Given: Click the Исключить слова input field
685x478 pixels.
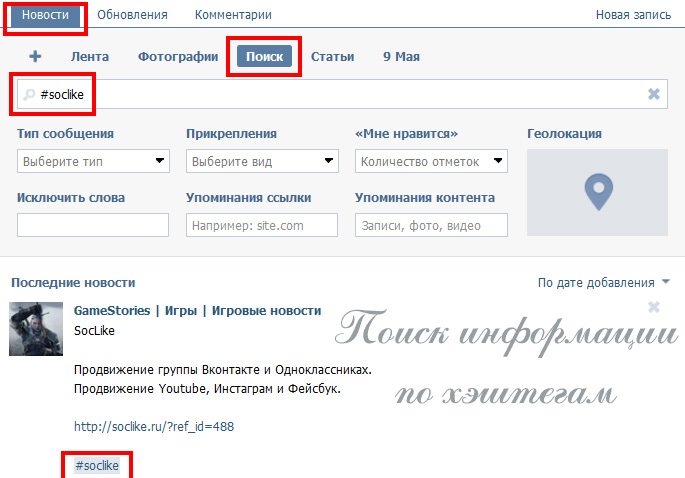Looking at the screenshot, I should click(x=93, y=225).
